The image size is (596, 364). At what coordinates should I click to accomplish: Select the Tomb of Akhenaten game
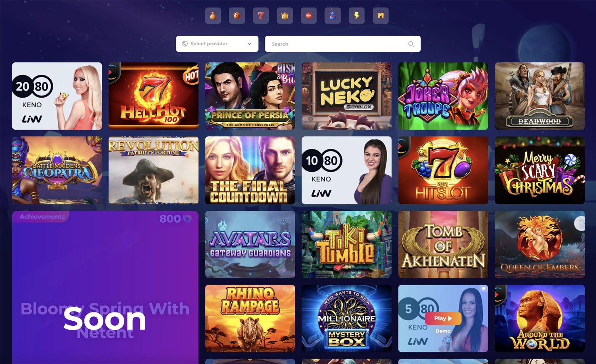[x=443, y=244]
